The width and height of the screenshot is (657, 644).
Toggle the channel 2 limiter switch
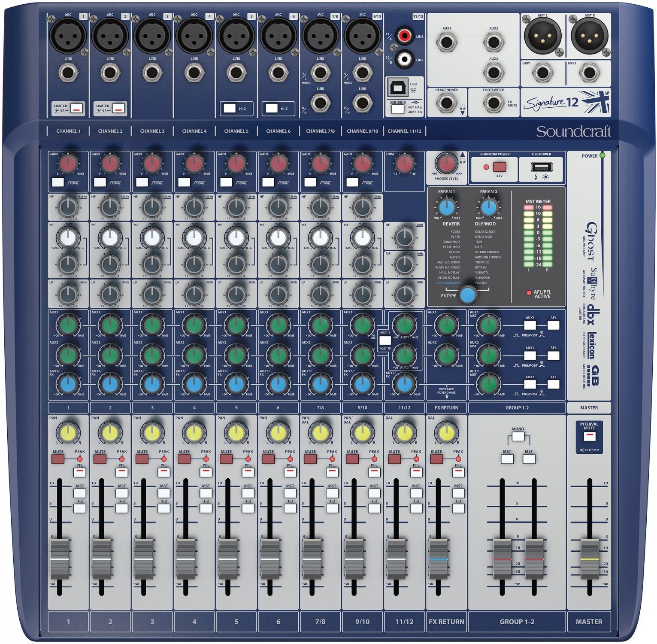pyautogui.click(x=120, y=109)
